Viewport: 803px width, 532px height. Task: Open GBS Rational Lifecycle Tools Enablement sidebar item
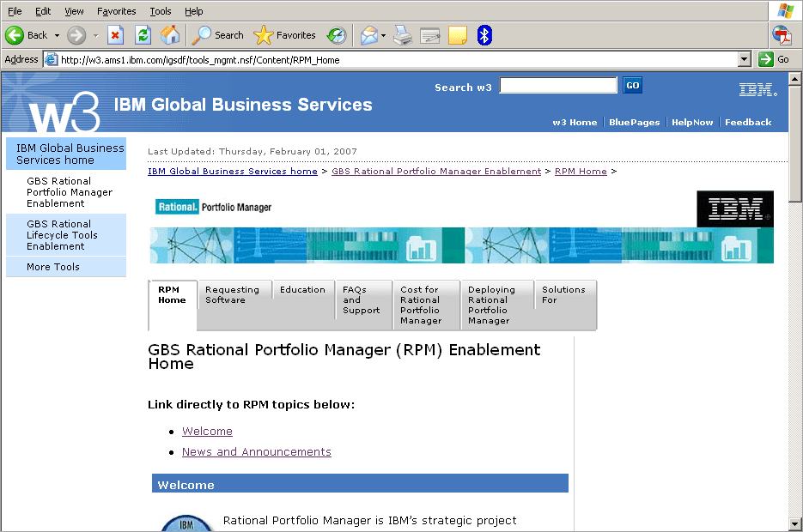tap(66, 235)
